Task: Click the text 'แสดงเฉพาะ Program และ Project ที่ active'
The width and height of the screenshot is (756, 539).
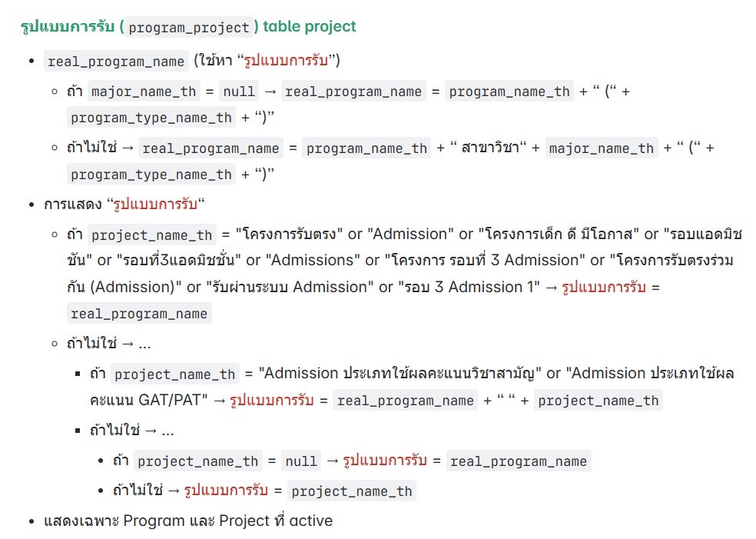Action: (188, 521)
